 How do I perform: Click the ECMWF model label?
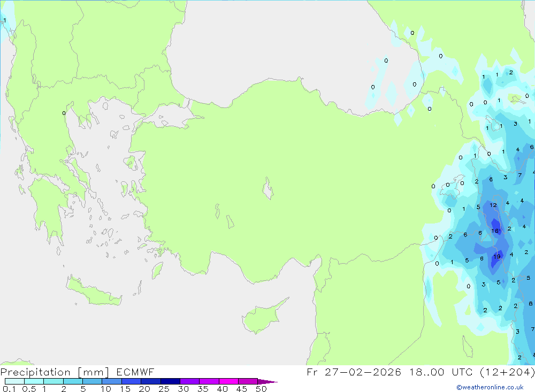tap(135, 372)
